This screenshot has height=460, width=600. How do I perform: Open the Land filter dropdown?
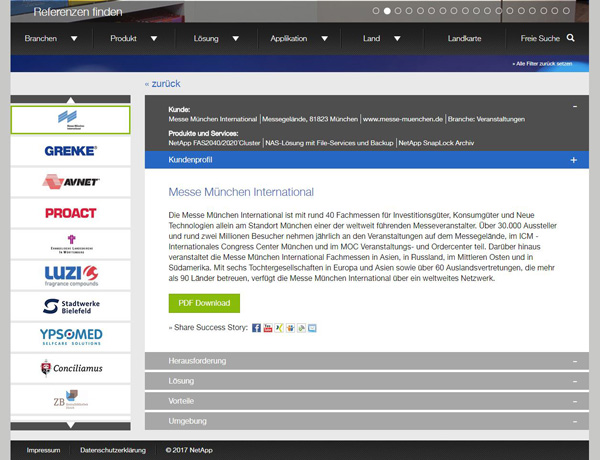pyautogui.click(x=382, y=38)
